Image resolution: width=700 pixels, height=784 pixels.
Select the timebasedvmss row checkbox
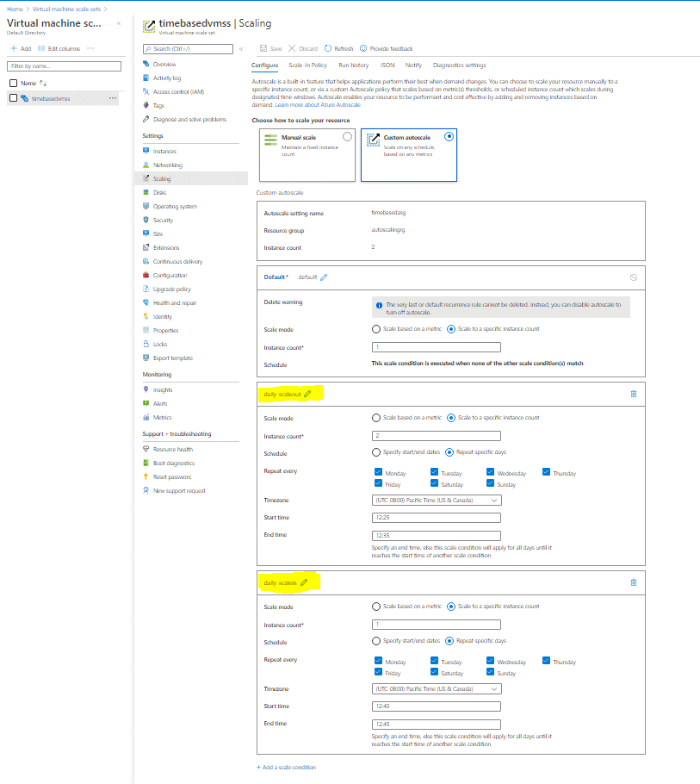[14, 98]
